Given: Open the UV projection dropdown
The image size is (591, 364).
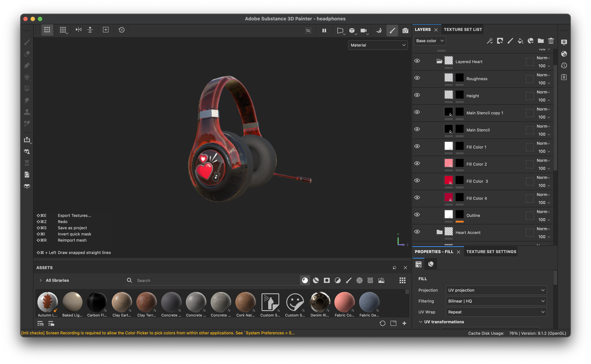Looking at the screenshot, I should tap(496, 290).
